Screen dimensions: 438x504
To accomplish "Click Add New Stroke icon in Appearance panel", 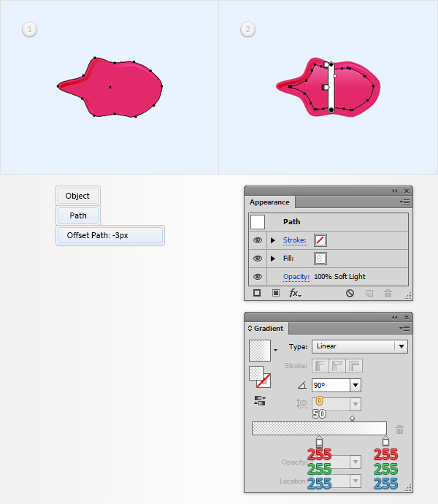I will point(257,293).
